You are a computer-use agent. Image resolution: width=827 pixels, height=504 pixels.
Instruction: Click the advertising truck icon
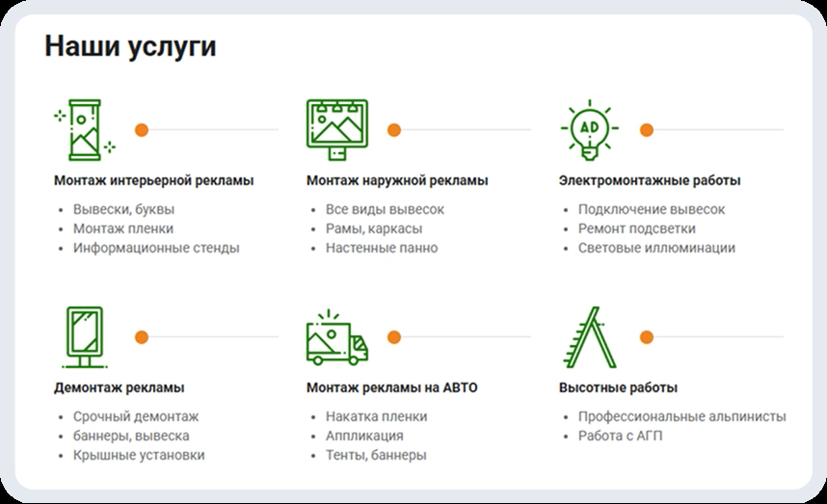tap(337, 337)
